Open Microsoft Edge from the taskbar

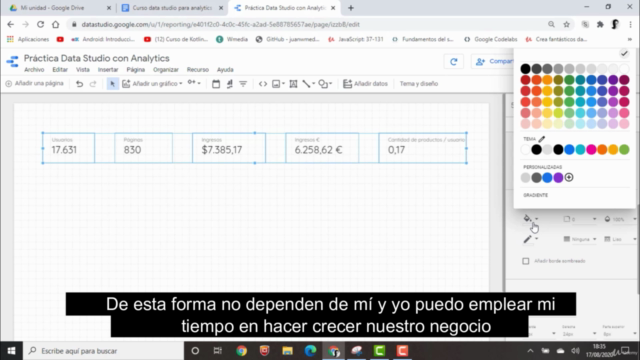click(x=310, y=351)
